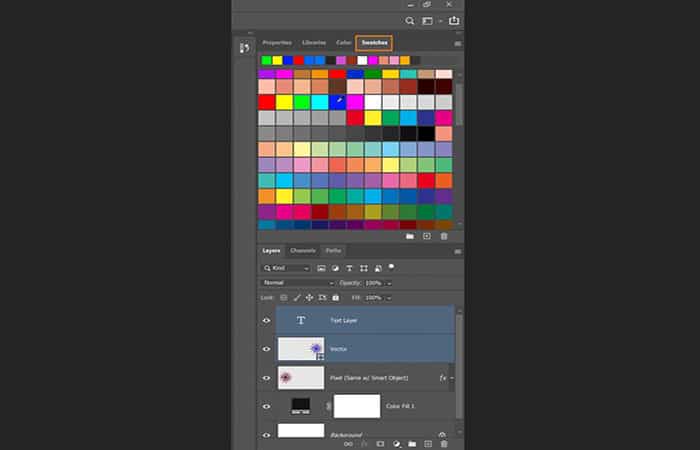This screenshot has height=450, width=700.
Task: Click Pixel layer thumbnail
Action: click(x=301, y=378)
